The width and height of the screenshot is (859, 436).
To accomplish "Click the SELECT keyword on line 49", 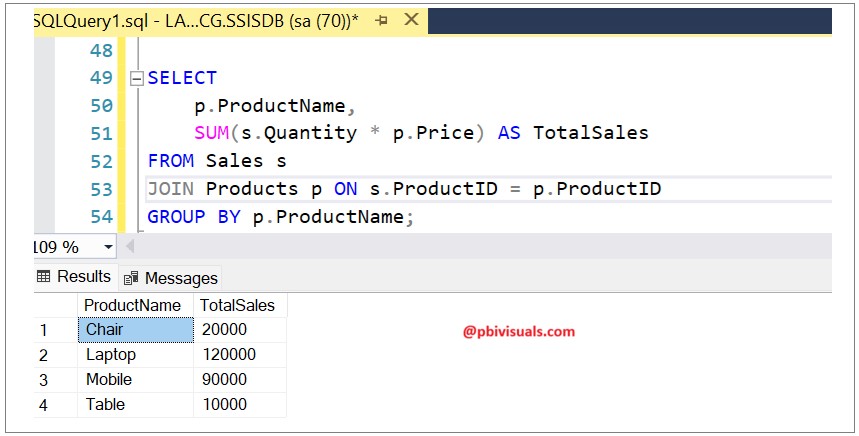I will (x=182, y=78).
